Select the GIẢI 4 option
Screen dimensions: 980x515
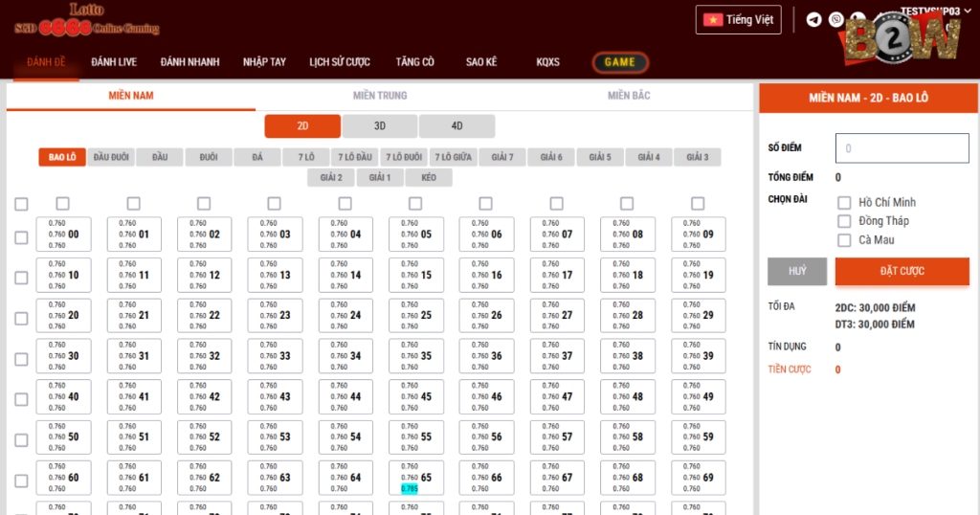pyautogui.click(x=649, y=157)
